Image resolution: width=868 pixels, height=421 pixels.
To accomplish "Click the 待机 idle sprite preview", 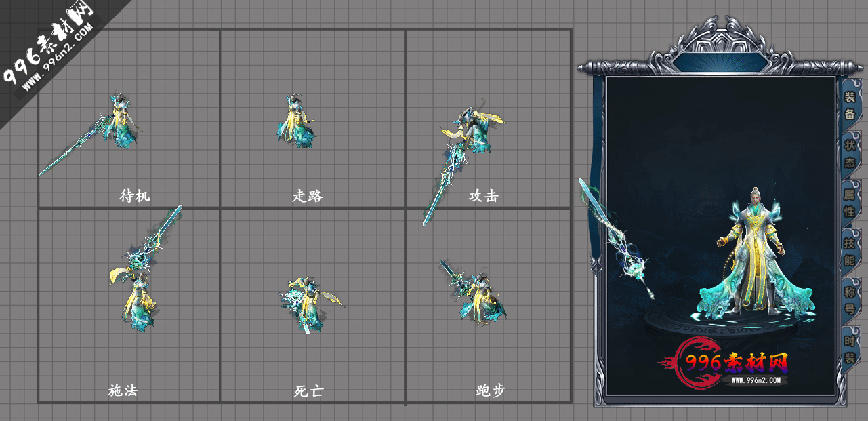I will pos(88,134).
